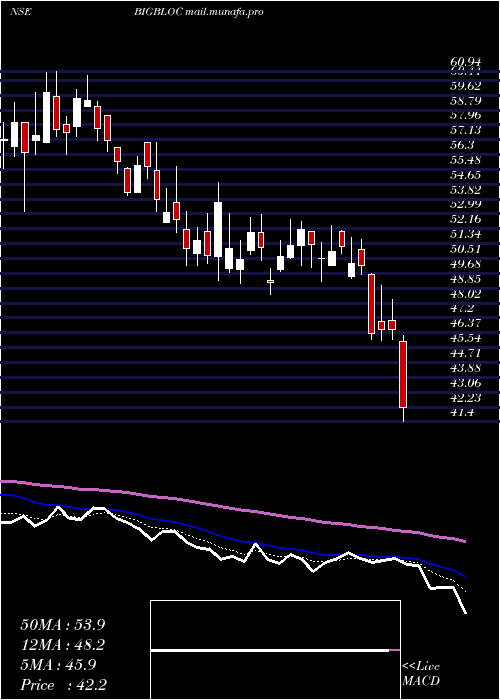Viewport: 500px width, 700px height.
Task: Click the 12MA : 48.2 readout
Action: coord(63,645)
